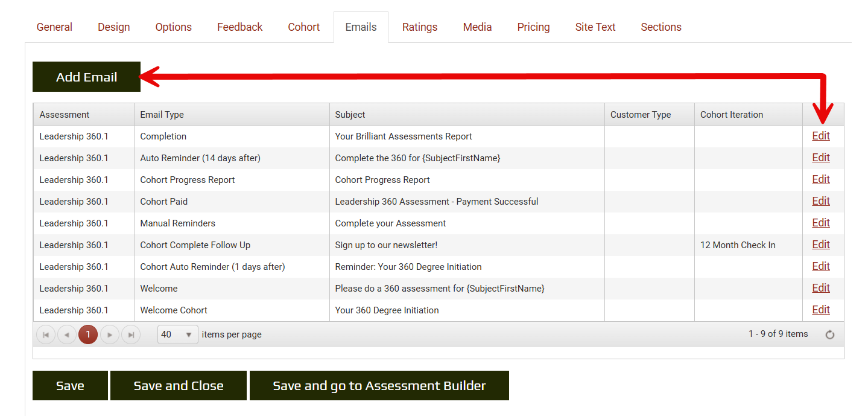Select page 1 in the pagination control
This screenshot has width=868, height=416.
[88, 334]
